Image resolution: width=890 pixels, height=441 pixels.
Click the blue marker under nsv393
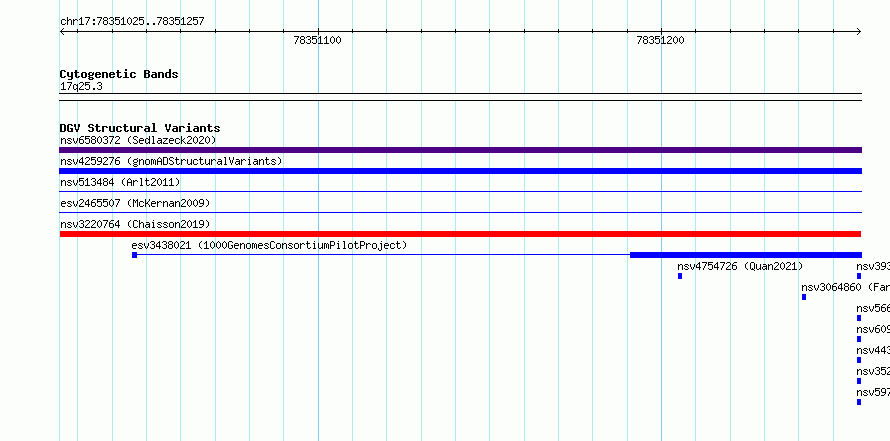pos(859,276)
